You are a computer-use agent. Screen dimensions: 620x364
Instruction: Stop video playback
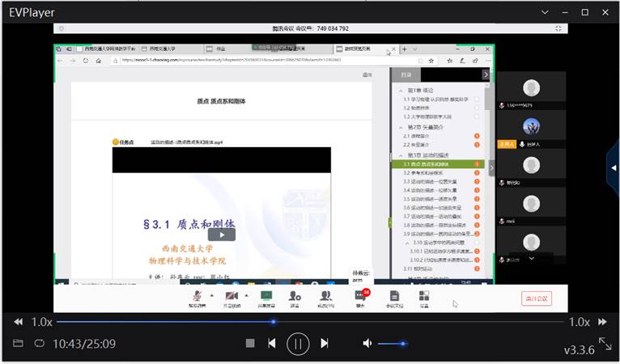pyautogui.click(x=250, y=344)
